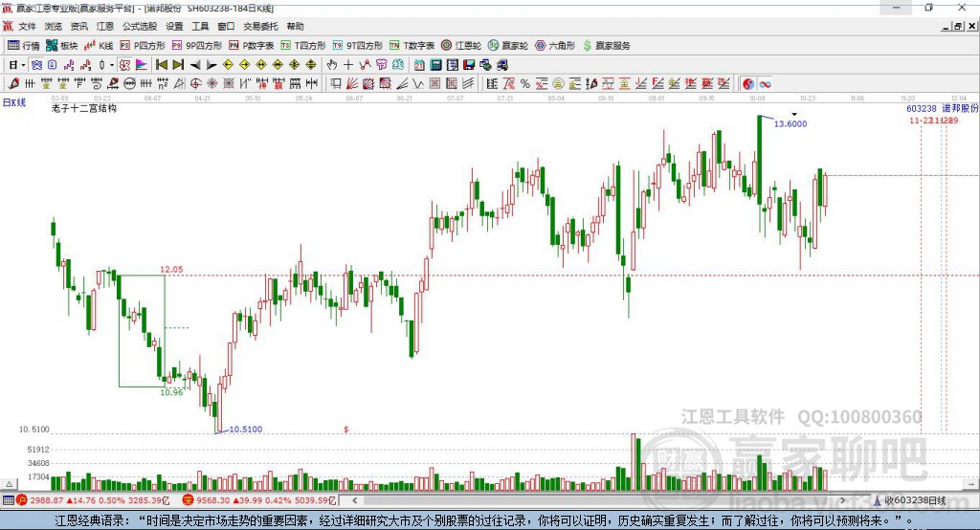
Task: Open the P数字表 tool
Action: click(x=252, y=46)
